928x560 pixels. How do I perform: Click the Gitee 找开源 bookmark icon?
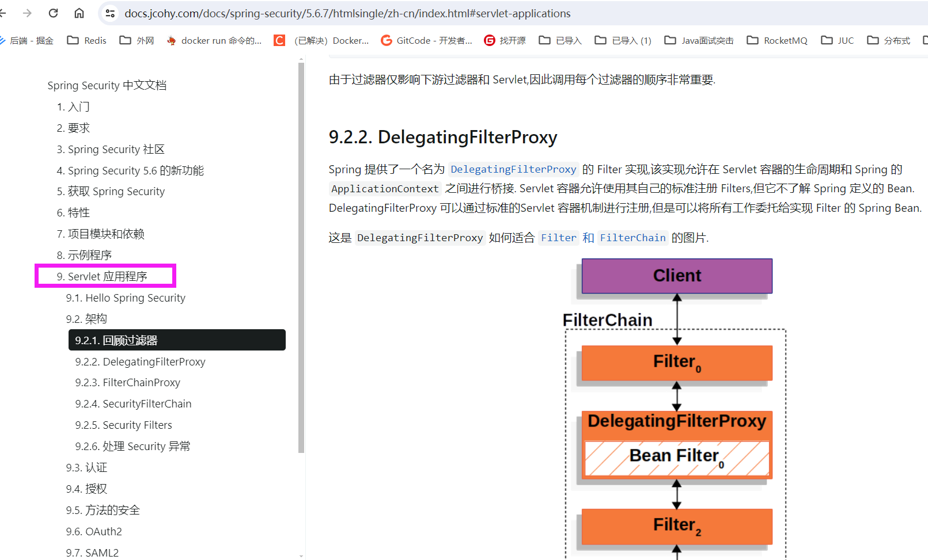(x=489, y=40)
